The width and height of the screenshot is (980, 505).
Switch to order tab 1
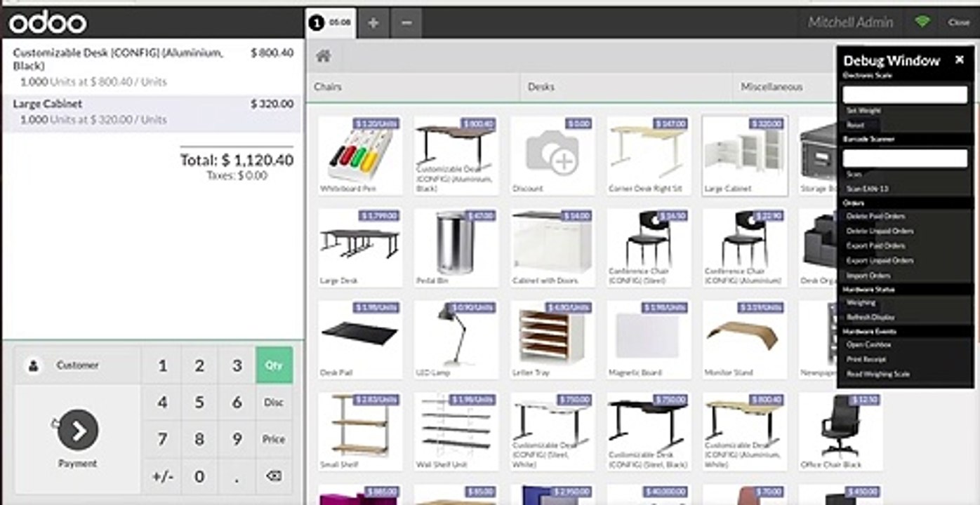[x=331, y=22]
